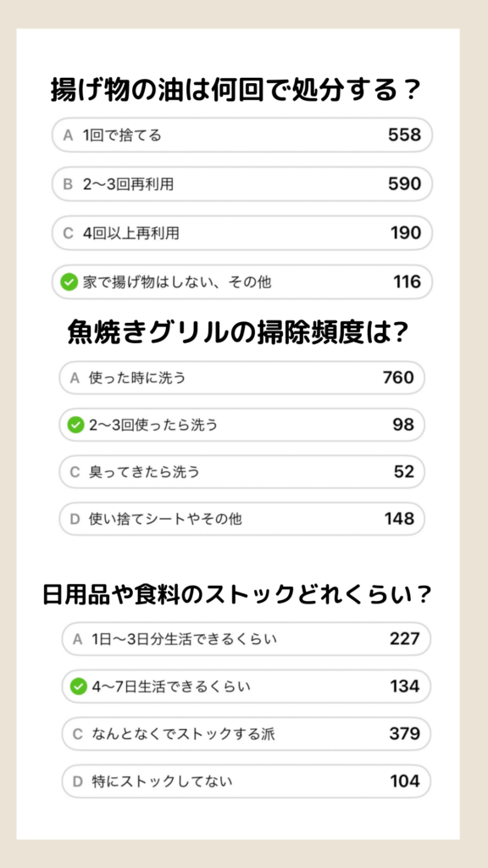This screenshot has width=488, height=868.
Task: Choose option A 1日〜3日分生活できるくらい
Action: [x=247, y=639]
